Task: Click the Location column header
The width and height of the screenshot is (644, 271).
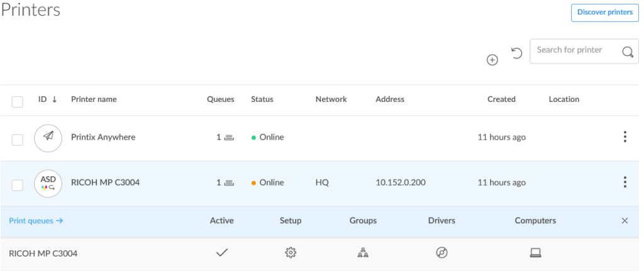Action: (x=564, y=99)
